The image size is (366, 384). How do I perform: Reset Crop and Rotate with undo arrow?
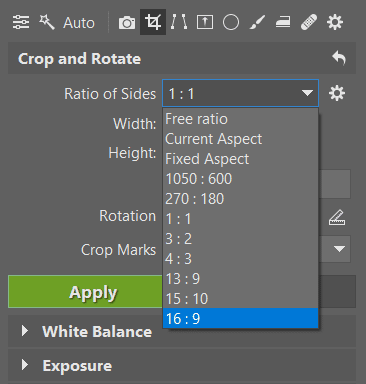(x=339, y=58)
